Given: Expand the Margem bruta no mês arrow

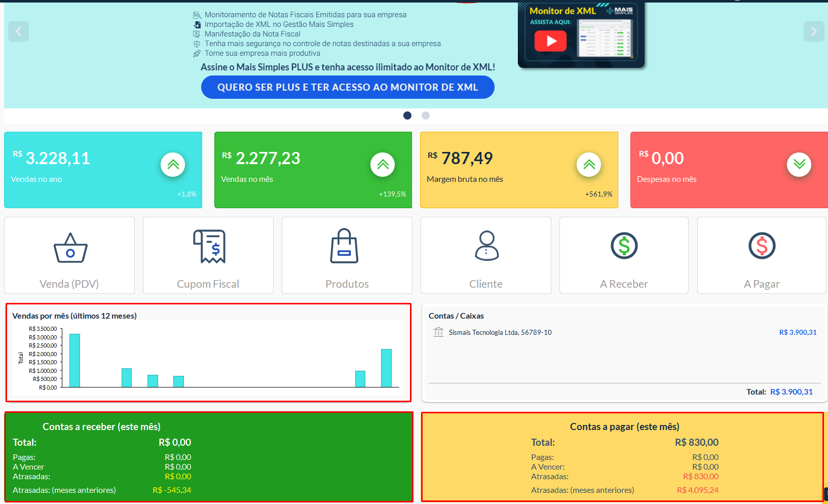Looking at the screenshot, I should (589, 165).
